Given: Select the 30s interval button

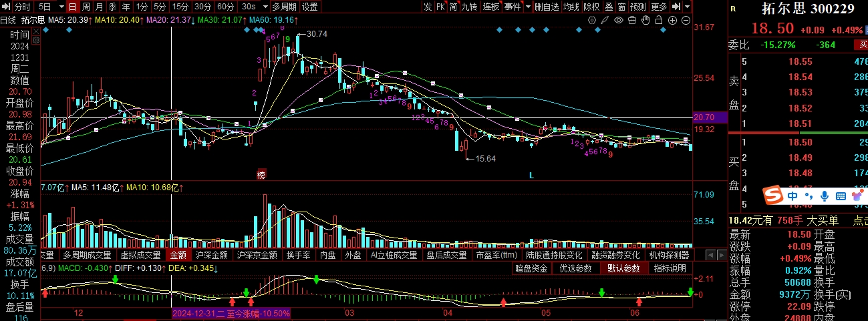Looking at the screenshot, I should pos(249,7).
